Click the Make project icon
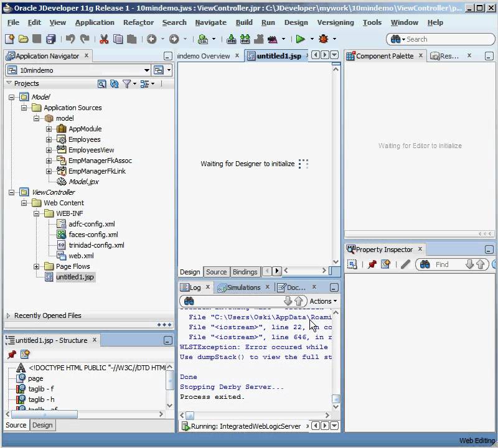The height and width of the screenshot is (448, 498). coord(231,39)
